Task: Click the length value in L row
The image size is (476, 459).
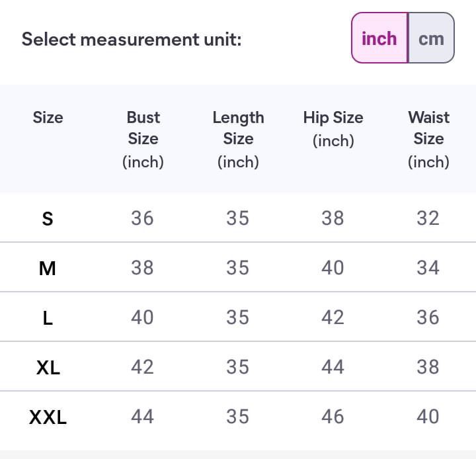Action: pos(238,317)
